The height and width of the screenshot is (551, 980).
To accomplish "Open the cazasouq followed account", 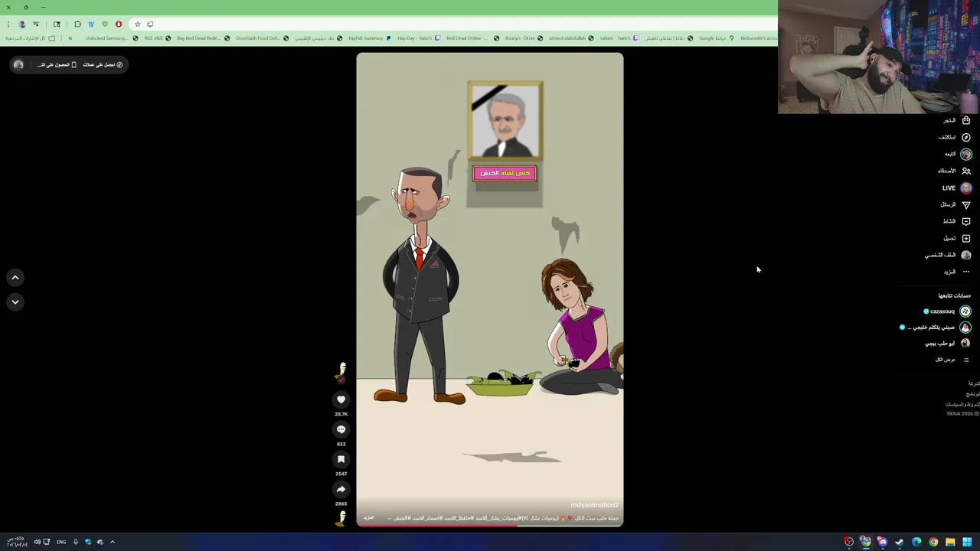I will (947, 311).
